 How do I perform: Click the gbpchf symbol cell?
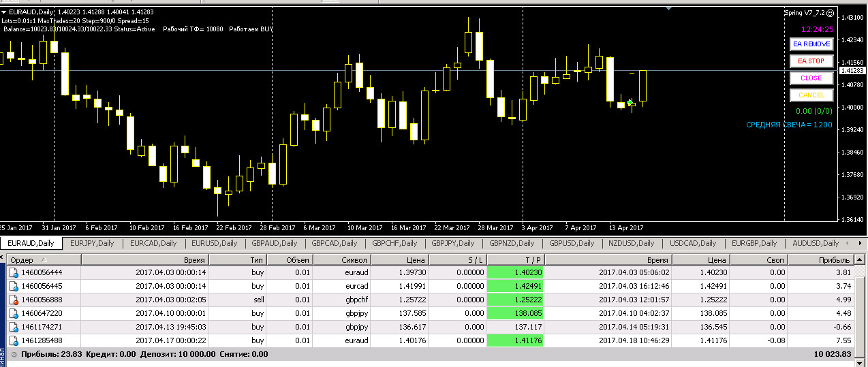pos(342,300)
